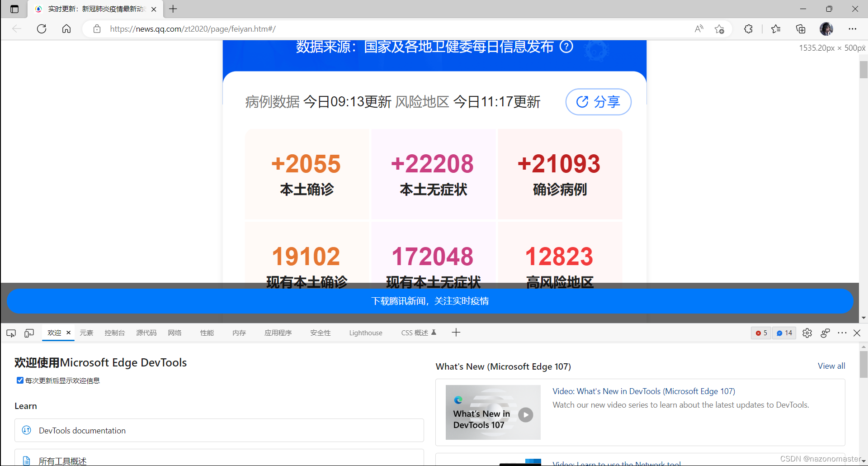The image size is (868, 466).
Task: Select the inspect element tool
Action: point(11,333)
